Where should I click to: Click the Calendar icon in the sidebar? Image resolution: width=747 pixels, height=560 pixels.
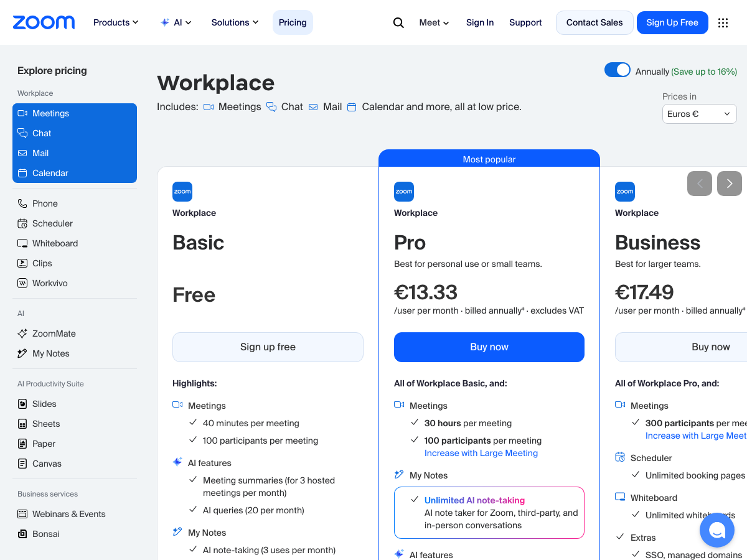coord(22,173)
